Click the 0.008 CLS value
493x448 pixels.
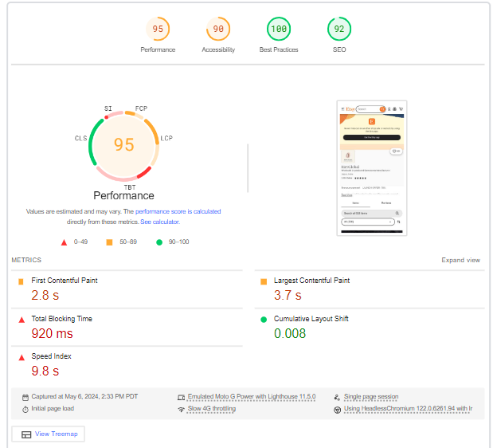point(290,333)
